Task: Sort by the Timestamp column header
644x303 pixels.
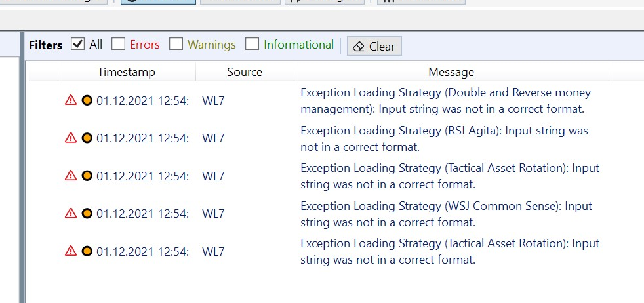Action: (126, 72)
